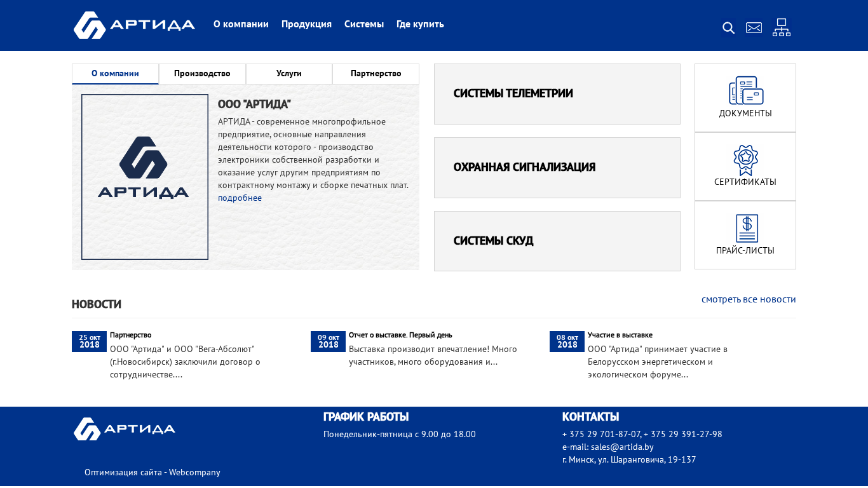868x488 pixels.
Task: Open the О компании header menu
Action: point(241,24)
